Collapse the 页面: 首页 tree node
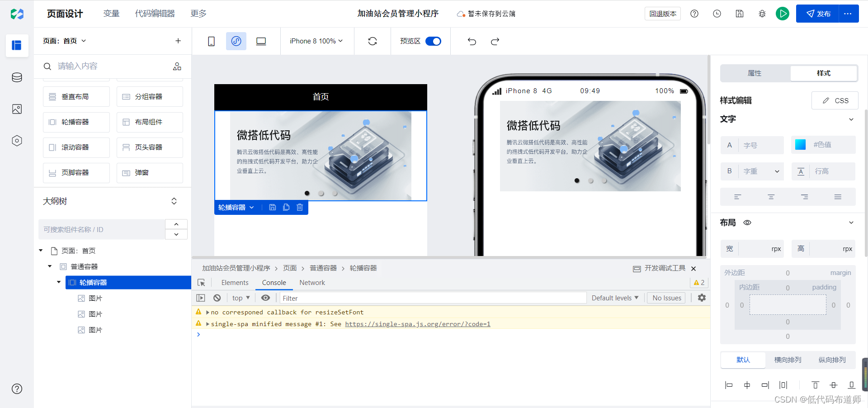The height and width of the screenshot is (408, 868). [x=41, y=251]
